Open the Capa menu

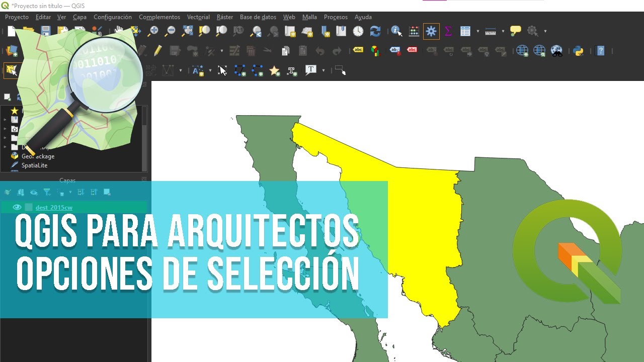click(x=79, y=17)
